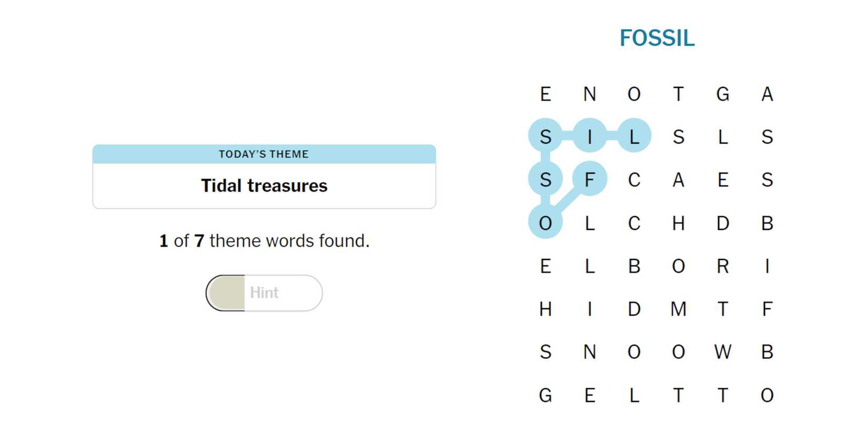The height and width of the screenshot is (434, 868).
Task: Pick the letter E in the bottom row
Action: pos(590,395)
